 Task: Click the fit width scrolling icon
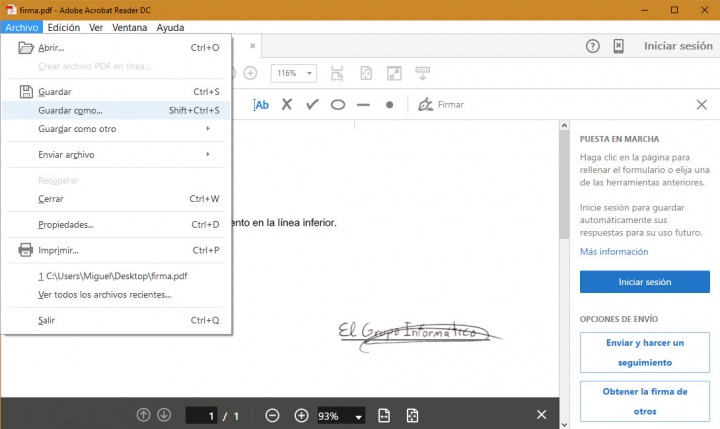pos(337,73)
